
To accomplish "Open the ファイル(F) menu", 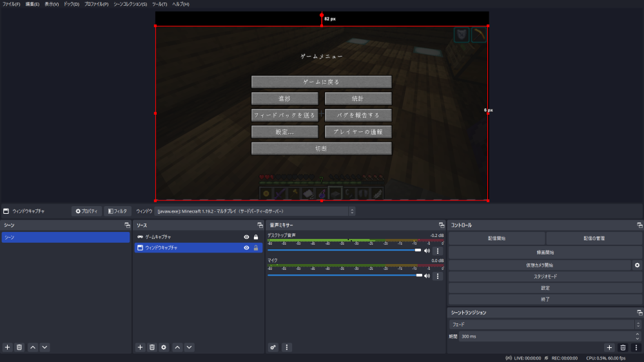I will pyautogui.click(x=11, y=4).
